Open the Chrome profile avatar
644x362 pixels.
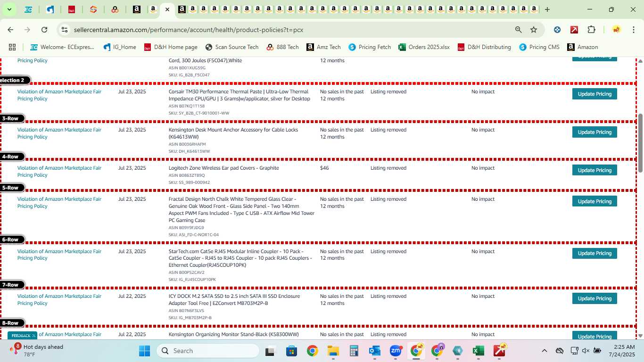[x=616, y=30]
